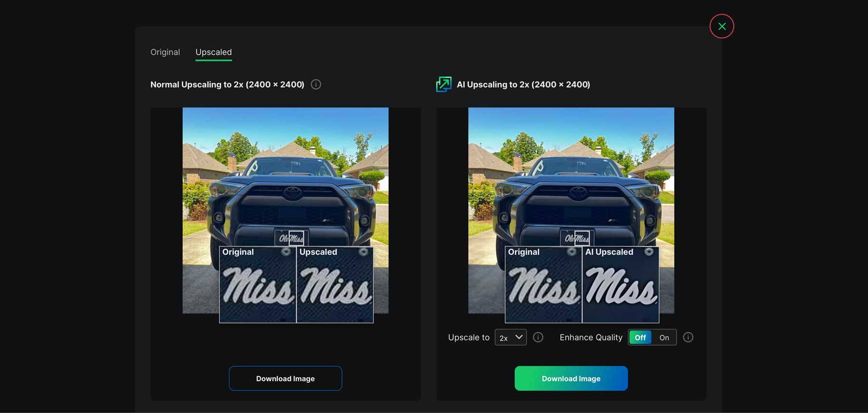Turn Enhance Quality On
868x413 pixels.
[x=664, y=337]
